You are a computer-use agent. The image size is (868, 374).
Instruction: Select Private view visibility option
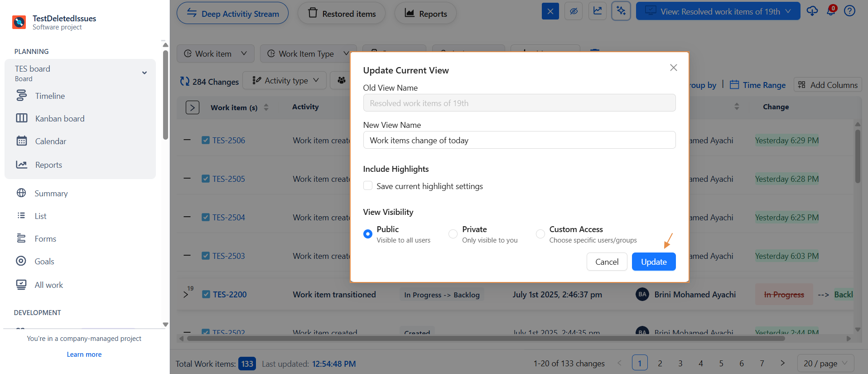[x=453, y=234]
